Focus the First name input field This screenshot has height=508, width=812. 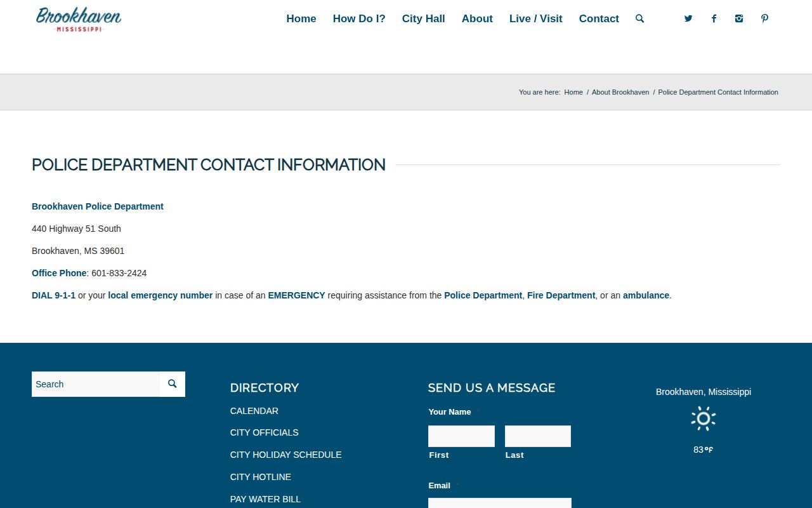click(x=461, y=436)
